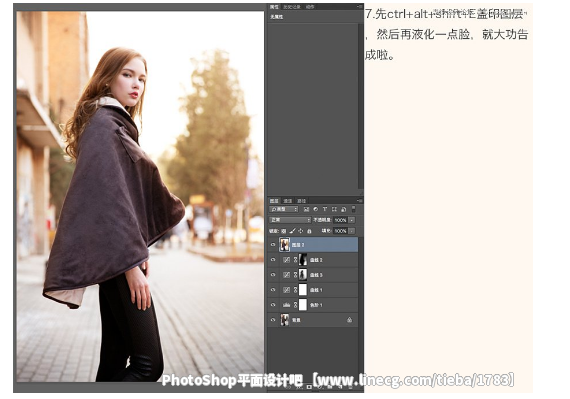Select the 色阶 1 white mask thumbnail
Image resolution: width=570 pixels, height=399 pixels.
tap(302, 305)
